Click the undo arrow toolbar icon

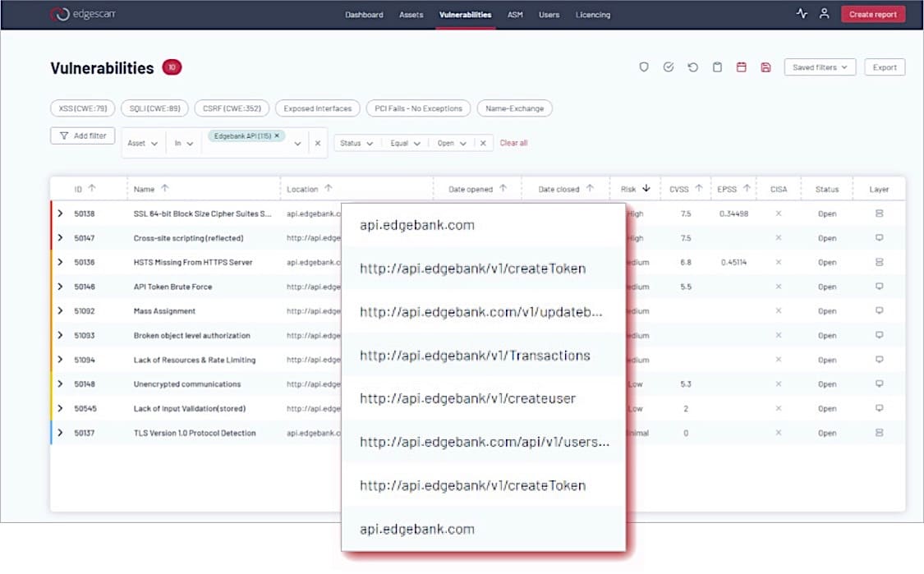click(x=693, y=67)
